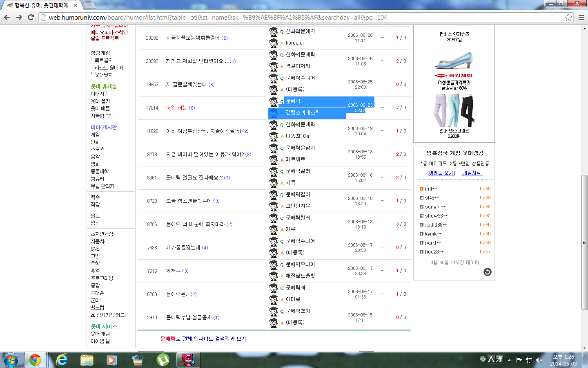This screenshot has width=588, height=368.
Task: Open the Chrome menu icon
Action: coord(581,17)
